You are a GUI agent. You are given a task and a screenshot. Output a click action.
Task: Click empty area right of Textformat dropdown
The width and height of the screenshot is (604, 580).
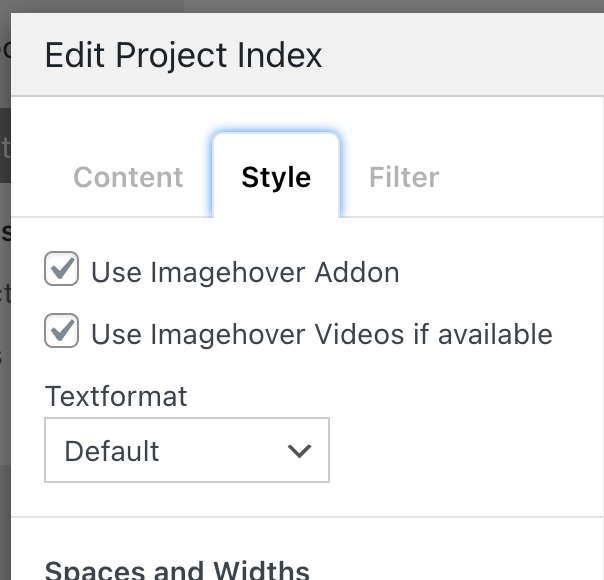[460, 450]
